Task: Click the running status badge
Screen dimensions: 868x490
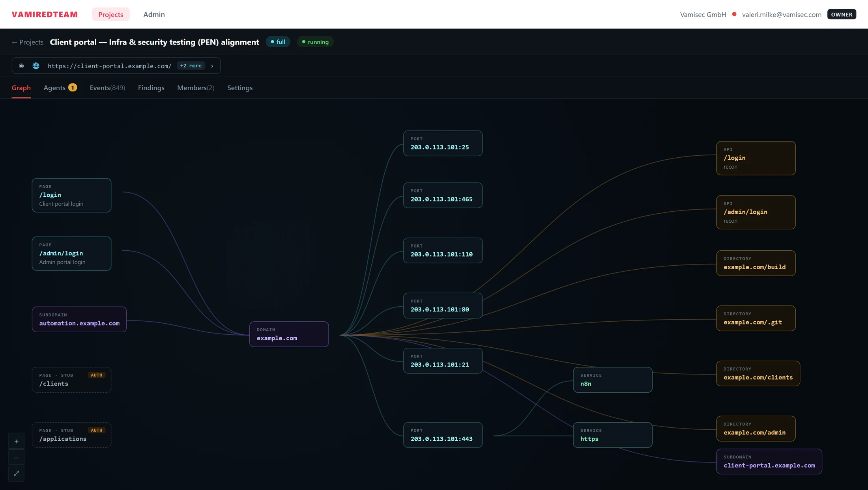Action: (315, 42)
